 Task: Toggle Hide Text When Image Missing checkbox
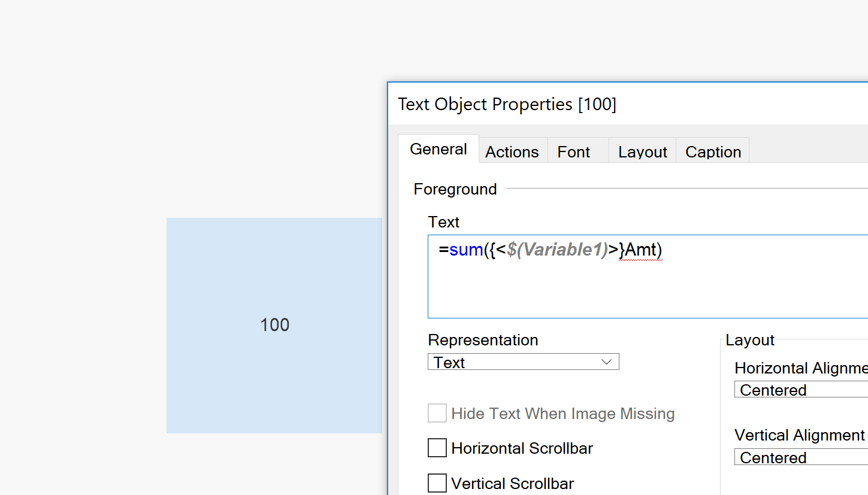(x=437, y=413)
